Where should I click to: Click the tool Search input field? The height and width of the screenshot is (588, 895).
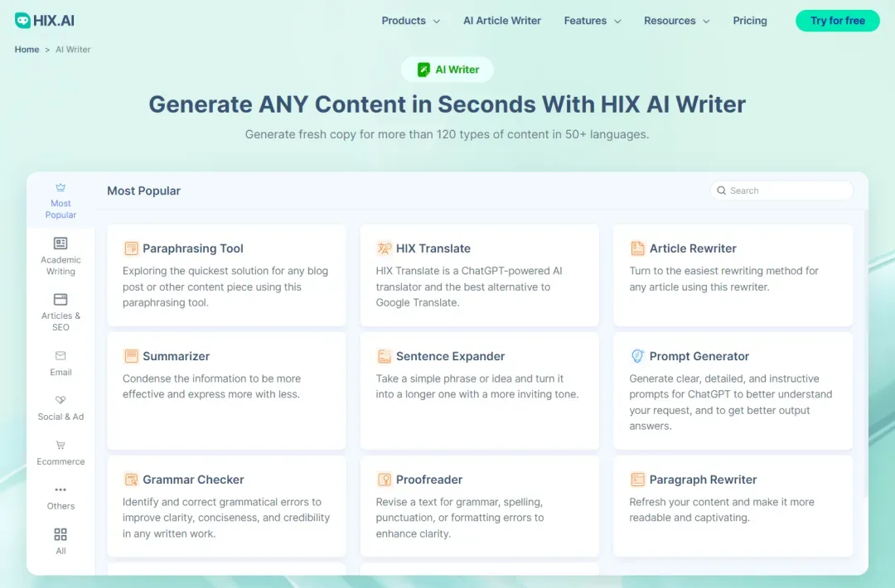(x=787, y=190)
